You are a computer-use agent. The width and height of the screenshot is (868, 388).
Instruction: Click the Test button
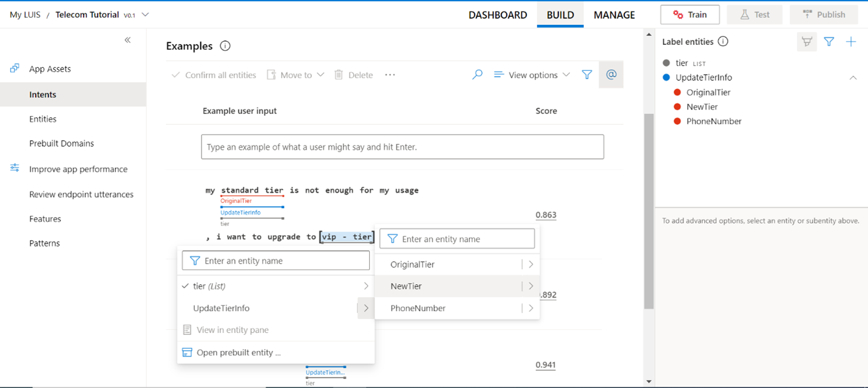754,15
